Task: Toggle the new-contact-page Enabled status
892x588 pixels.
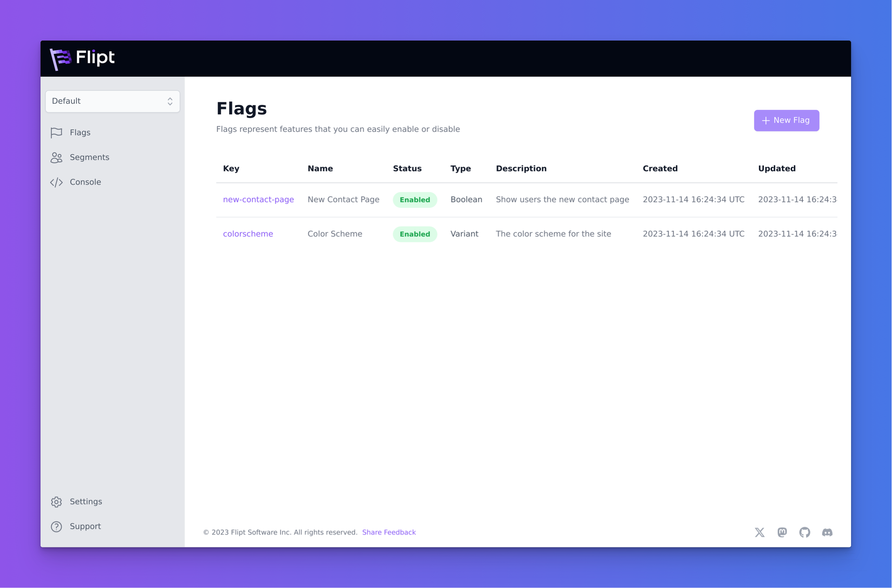Action: [414, 200]
